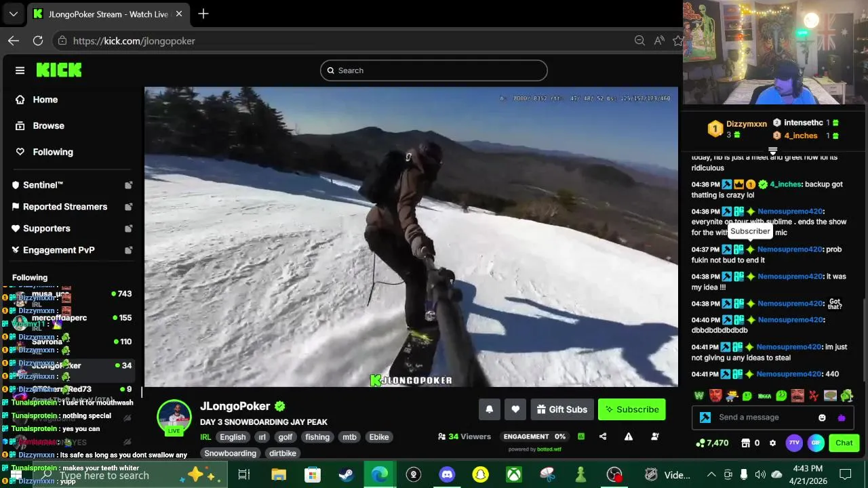Click external-link icon beside Engagement PvP
Viewport: 868px width, 488px height.
tap(128, 250)
